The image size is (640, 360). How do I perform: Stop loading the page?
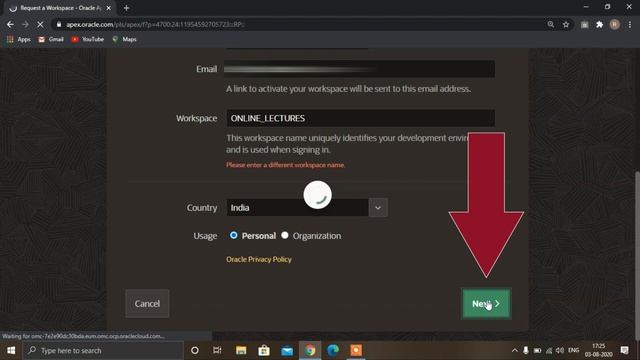coord(40,24)
